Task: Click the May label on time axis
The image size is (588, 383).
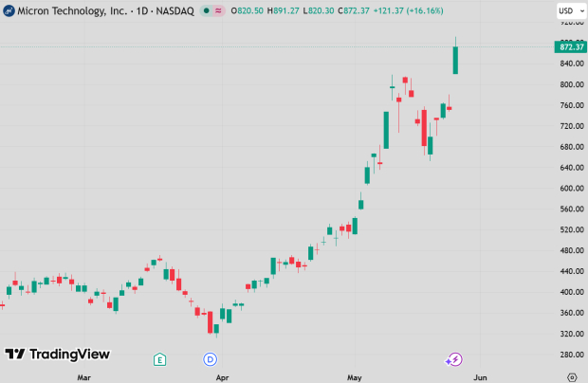Action: [x=355, y=377]
